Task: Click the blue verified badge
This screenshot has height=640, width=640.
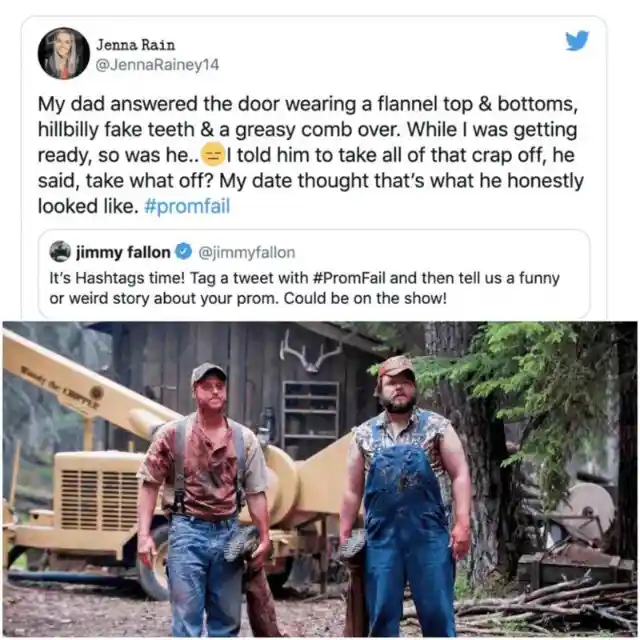Action: (184, 252)
